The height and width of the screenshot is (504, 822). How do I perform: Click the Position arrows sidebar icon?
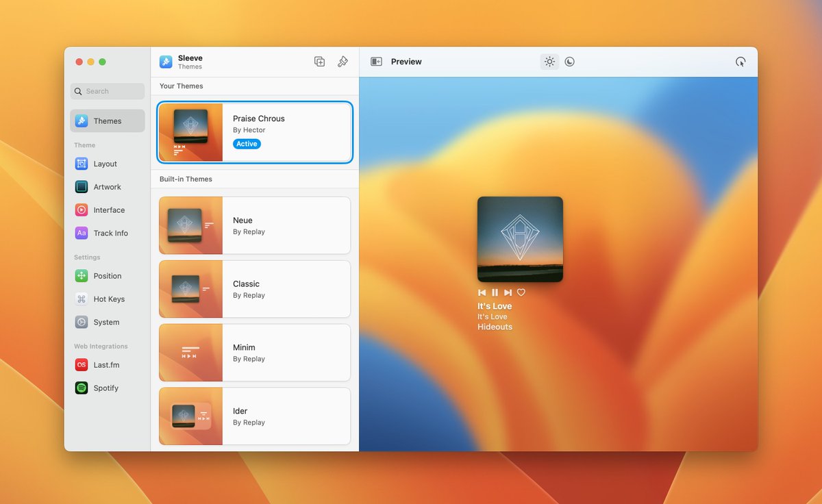(x=82, y=276)
